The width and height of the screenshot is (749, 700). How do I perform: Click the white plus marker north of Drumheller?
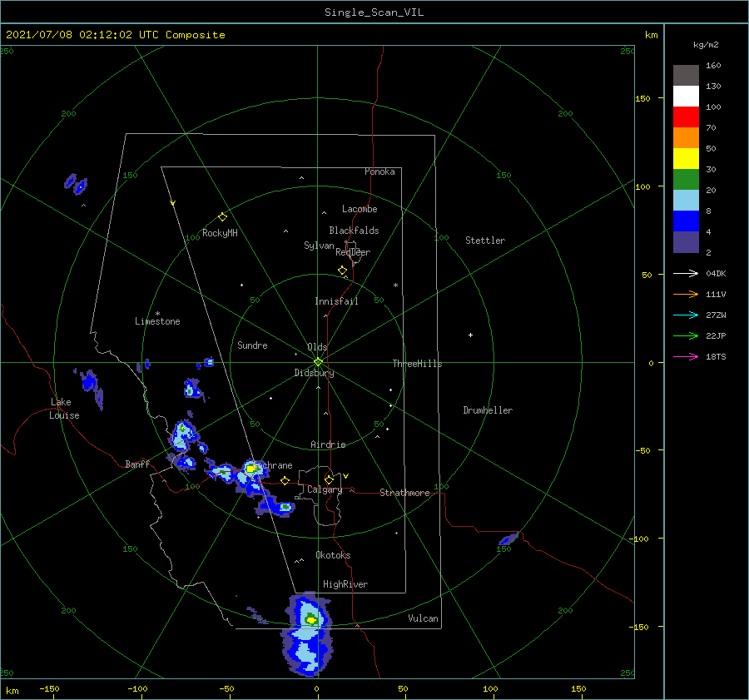coord(470,335)
